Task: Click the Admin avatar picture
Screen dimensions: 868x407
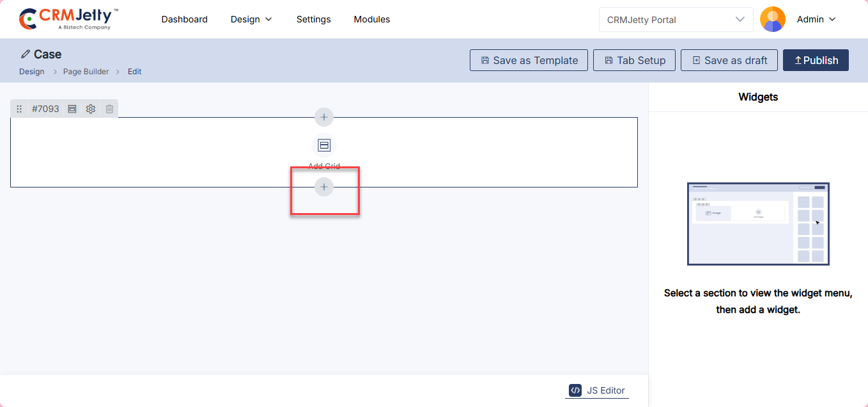Action: [x=772, y=19]
